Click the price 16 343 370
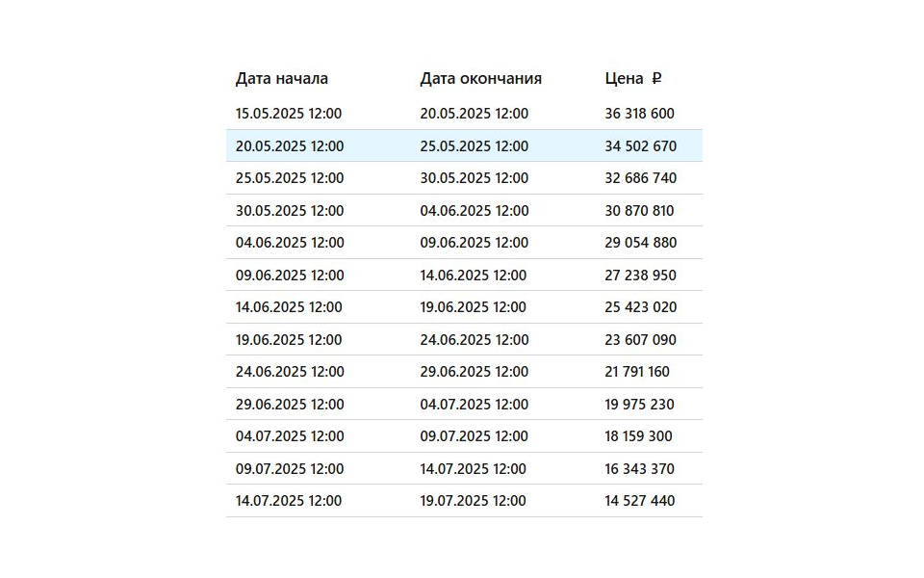Screen dimensions: 924x578 coord(639,469)
